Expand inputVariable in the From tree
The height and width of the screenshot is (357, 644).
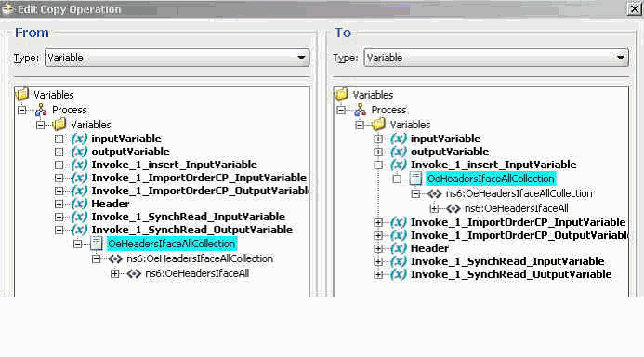click(59, 139)
